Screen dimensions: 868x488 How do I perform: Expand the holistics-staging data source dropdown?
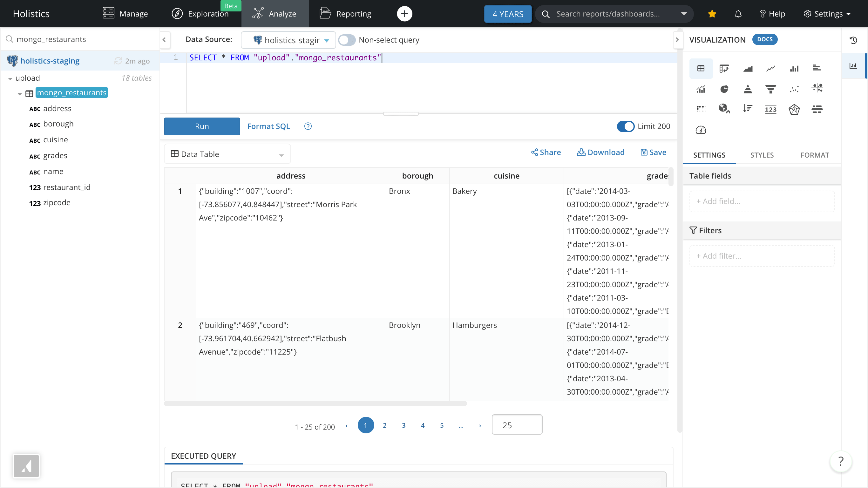click(327, 40)
